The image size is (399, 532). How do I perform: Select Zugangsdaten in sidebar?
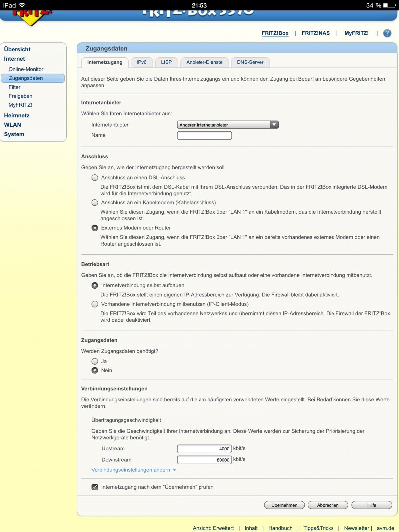click(x=33, y=78)
